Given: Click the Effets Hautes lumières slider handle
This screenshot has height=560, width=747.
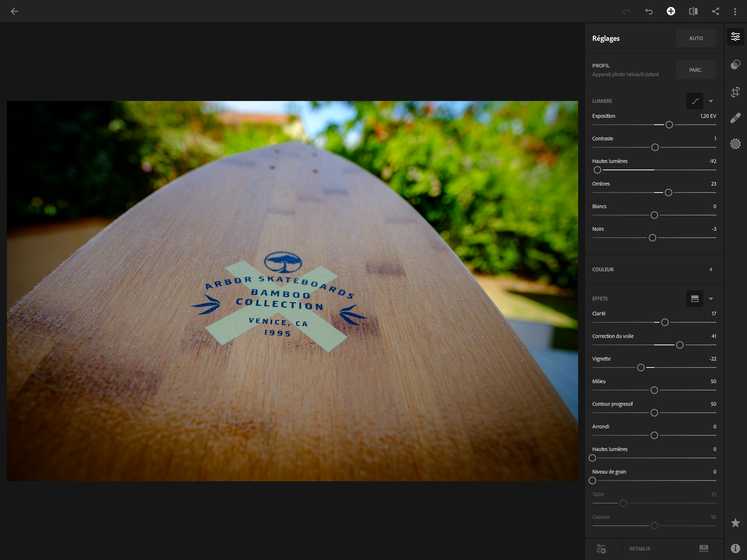Looking at the screenshot, I should (x=592, y=458).
